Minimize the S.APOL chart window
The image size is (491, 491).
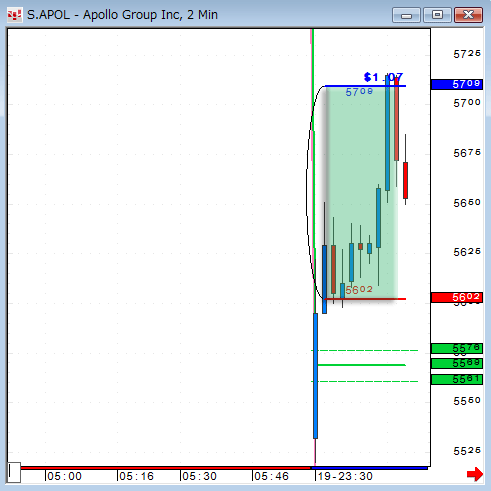pos(406,15)
